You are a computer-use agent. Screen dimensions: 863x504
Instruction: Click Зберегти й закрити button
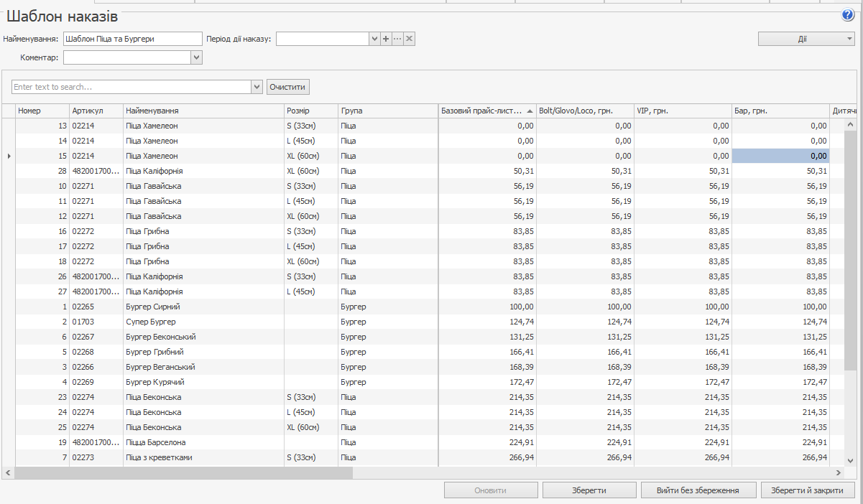(807, 490)
